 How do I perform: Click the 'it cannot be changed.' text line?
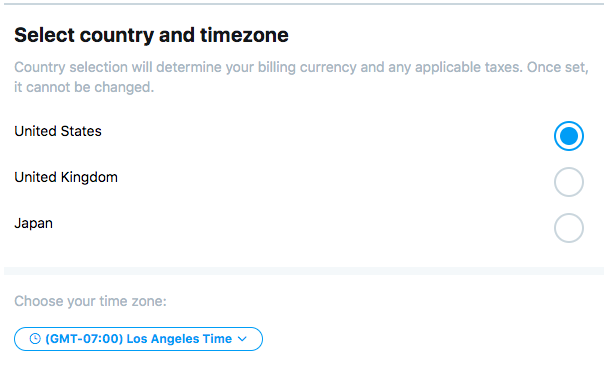(x=84, y=87)
